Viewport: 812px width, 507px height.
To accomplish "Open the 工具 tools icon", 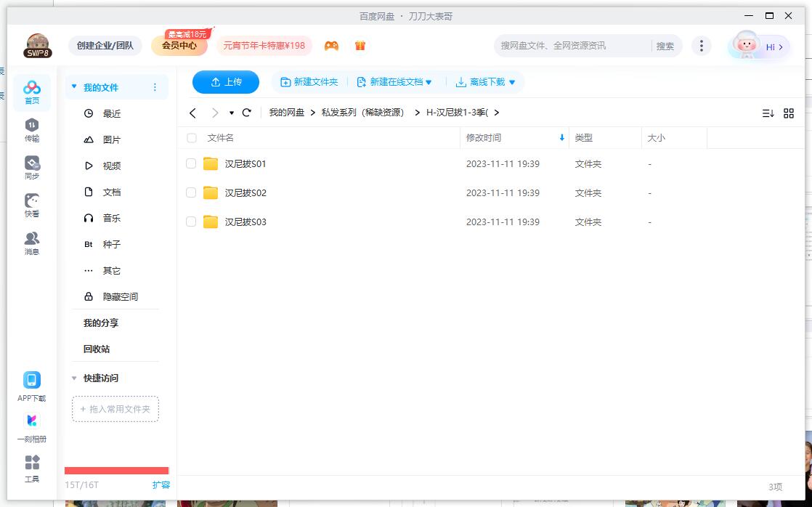I will point(31,469).
